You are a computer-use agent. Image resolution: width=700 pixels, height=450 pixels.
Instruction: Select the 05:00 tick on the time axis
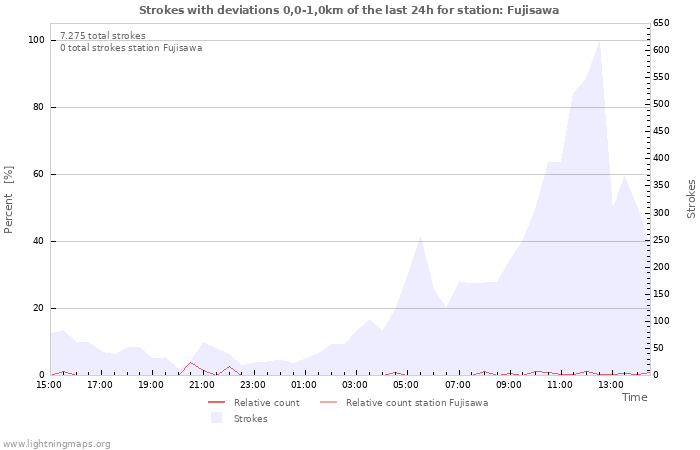[405, 384]
